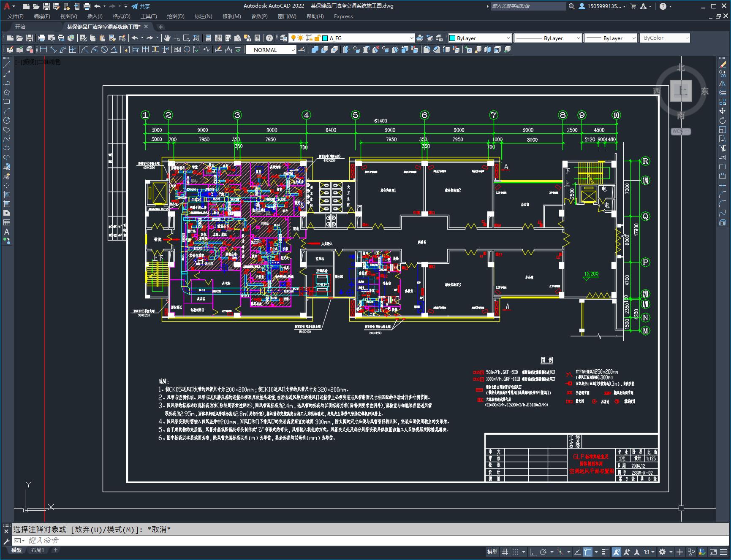Select the Erase modify tool

[x=723, y=65]
